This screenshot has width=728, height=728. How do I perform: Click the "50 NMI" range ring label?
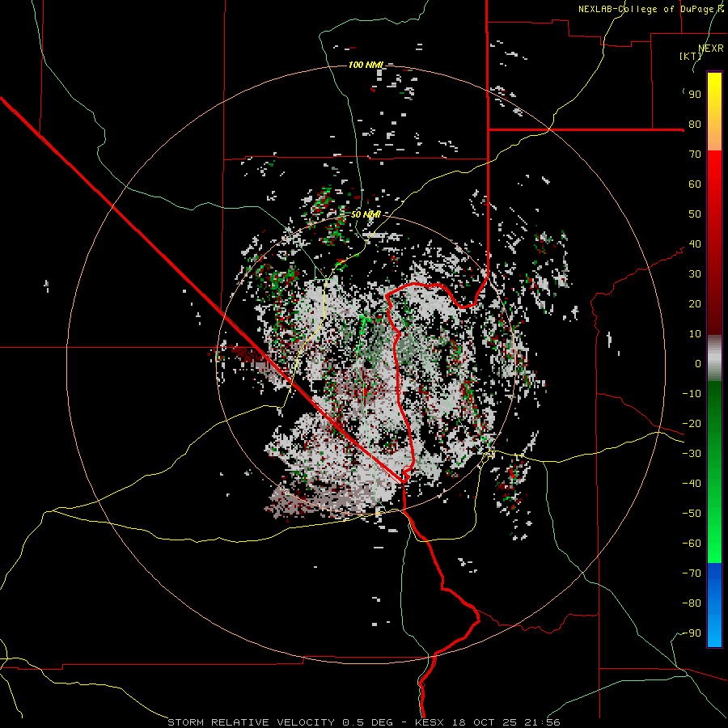366,214
